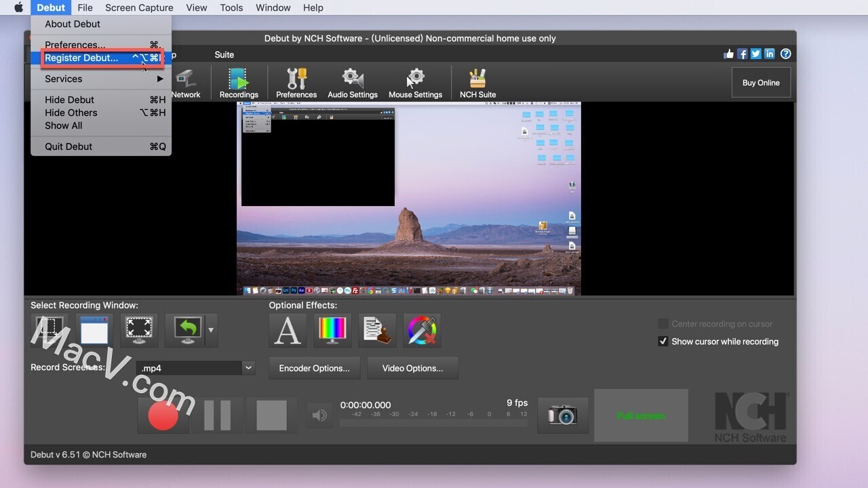The height and width of the screenshot is (488, 868).
Task: Open Audio Settings in toolbar
Action: pos(353,83)
